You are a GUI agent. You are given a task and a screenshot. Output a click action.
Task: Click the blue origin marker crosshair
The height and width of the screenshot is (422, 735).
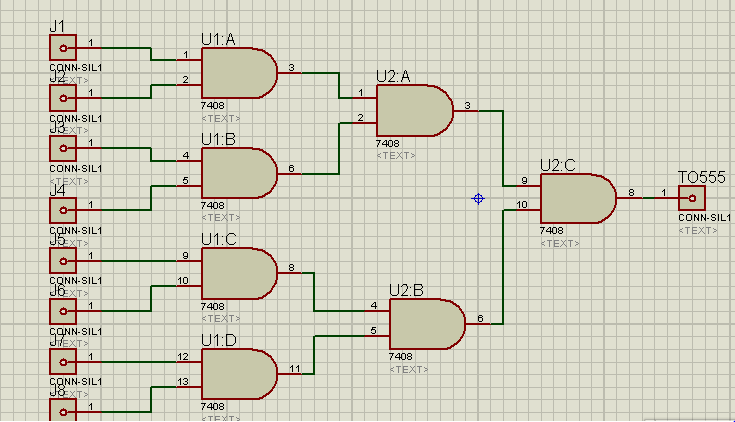point(478,199)
